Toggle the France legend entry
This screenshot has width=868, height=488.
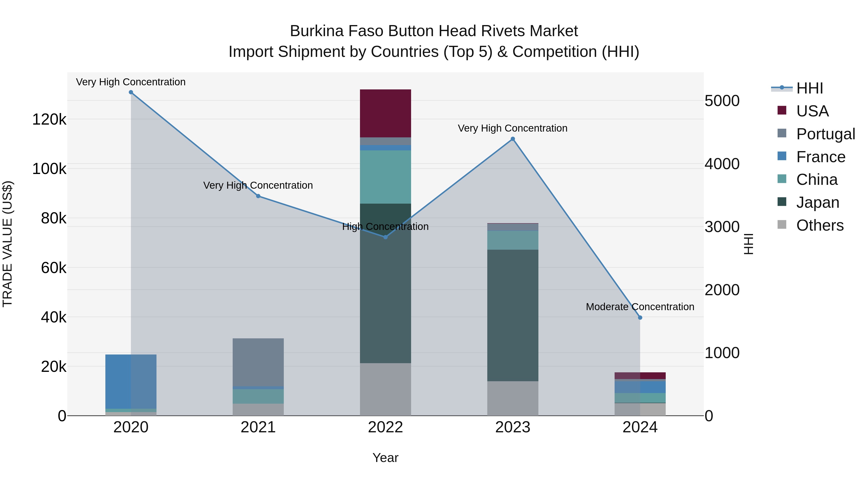point(811,157)
